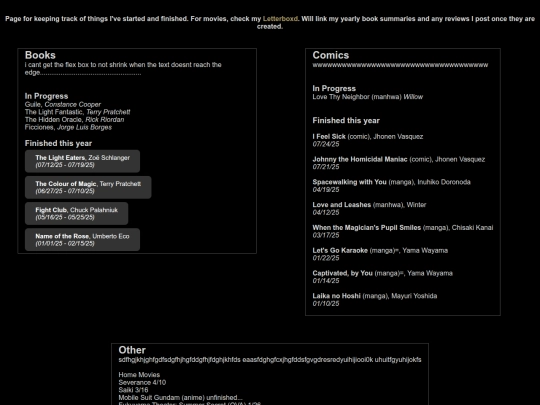Click the Books In Progress subheading
Viewport: 540px width, 405px height.
tap(46, 96)
